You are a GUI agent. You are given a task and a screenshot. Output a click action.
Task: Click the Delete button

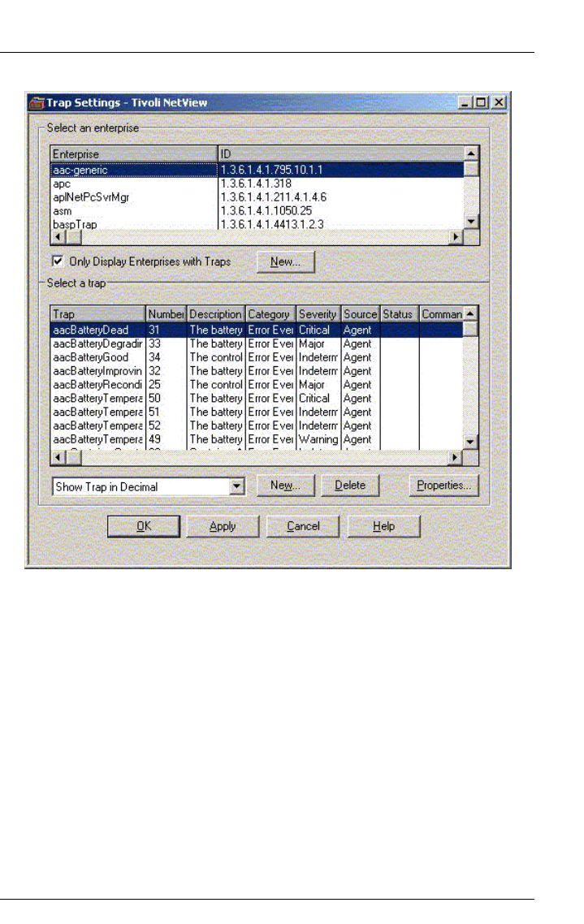(350, 485)
